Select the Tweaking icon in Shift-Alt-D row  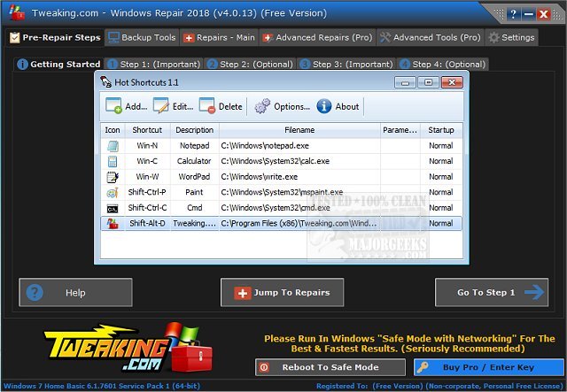click(113, 224)
